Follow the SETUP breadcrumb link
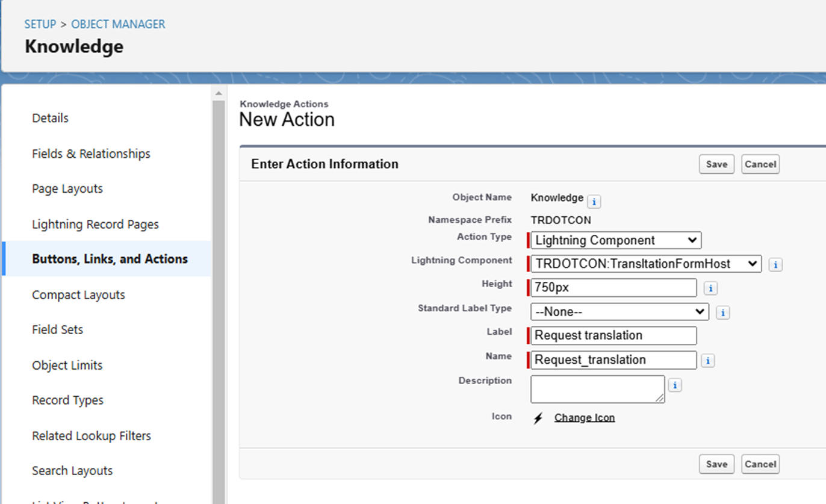 40,24
